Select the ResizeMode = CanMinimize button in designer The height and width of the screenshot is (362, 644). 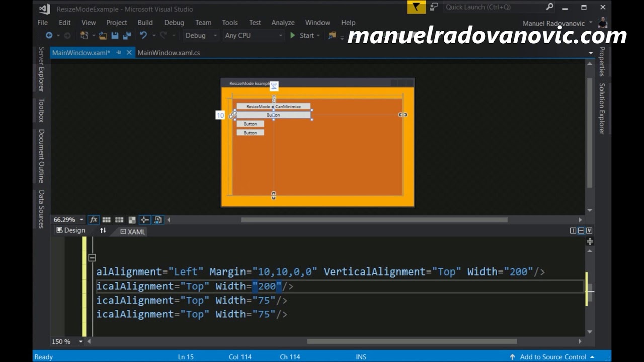pos(274,106)
